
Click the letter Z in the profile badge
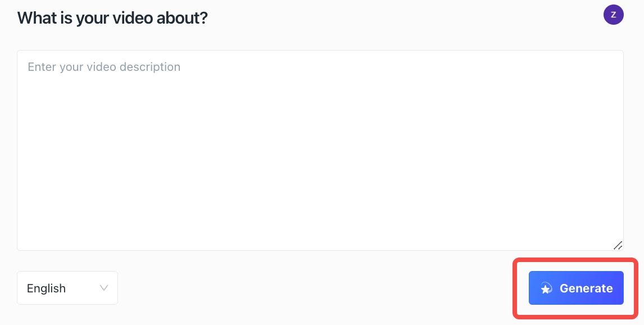(x=614, y=15)
